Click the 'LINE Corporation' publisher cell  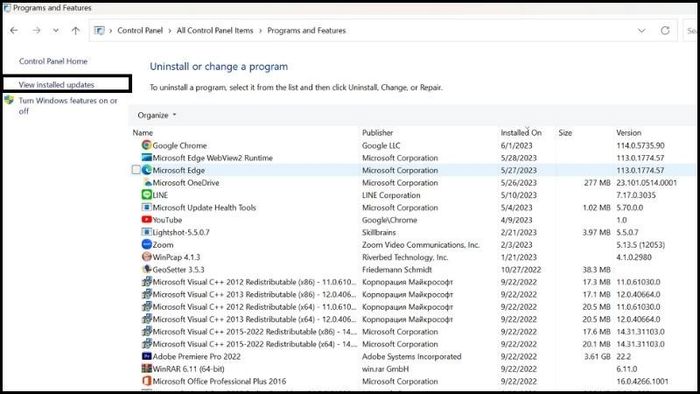(x=391, y=195)
